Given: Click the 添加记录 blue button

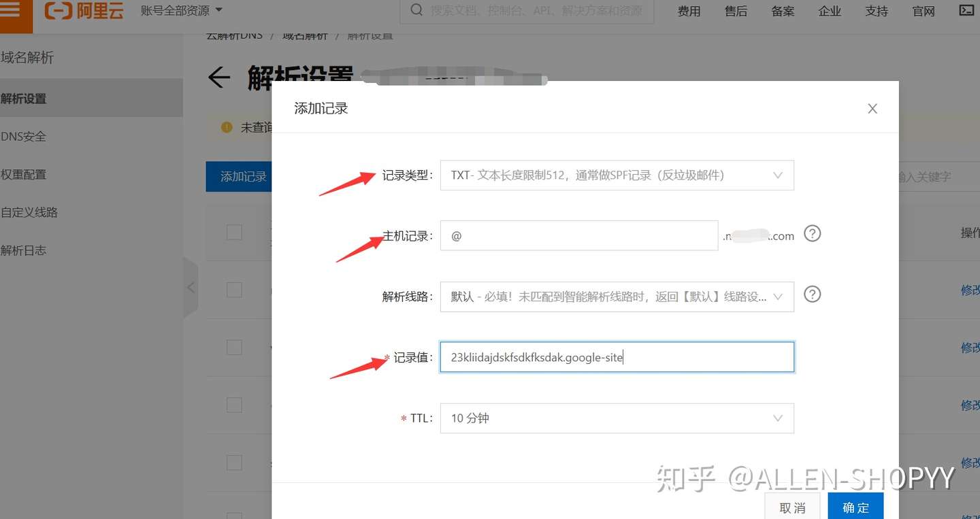Looking at the screenshot, I should coord(239,177).
